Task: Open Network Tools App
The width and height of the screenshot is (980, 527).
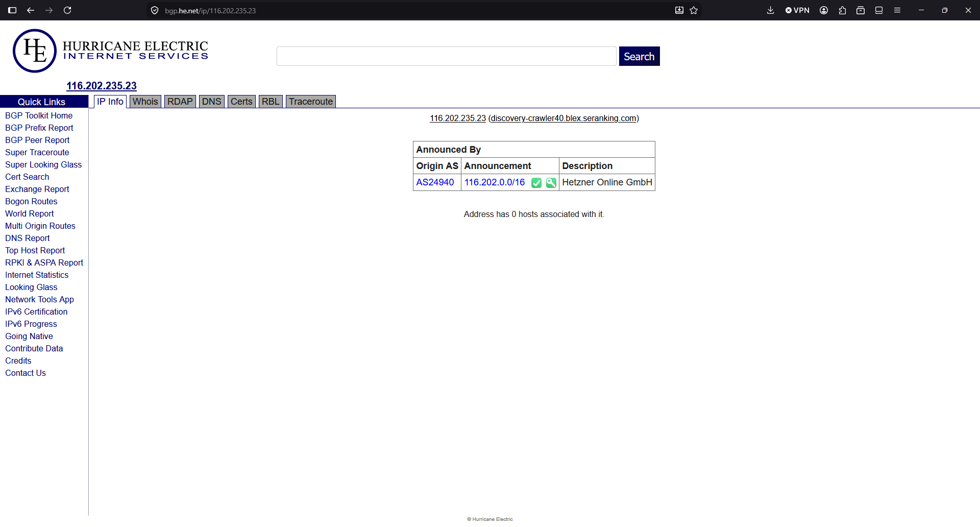Action: pos(40,299)
